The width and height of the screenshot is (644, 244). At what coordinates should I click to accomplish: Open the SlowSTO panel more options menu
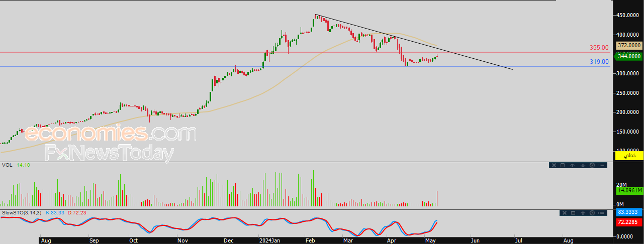coord(601,213)
